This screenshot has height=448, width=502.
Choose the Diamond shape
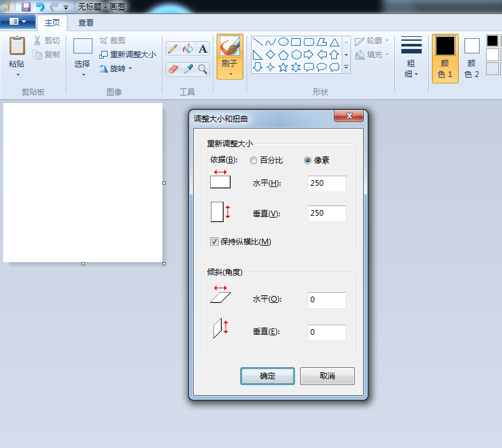[271, 55]
